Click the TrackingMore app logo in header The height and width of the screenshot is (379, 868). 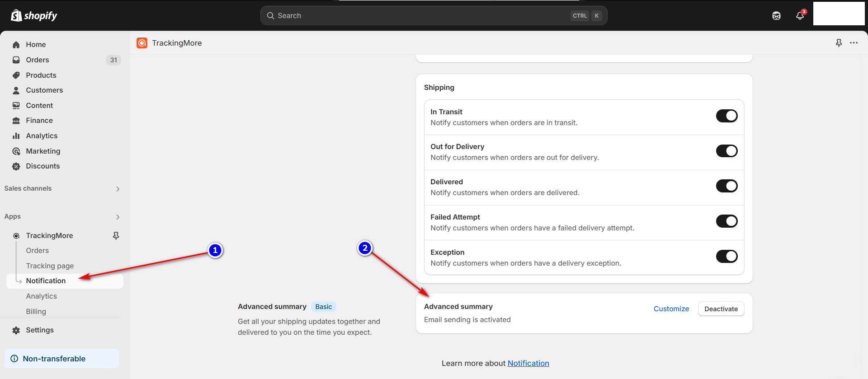[x=142, y=43]
